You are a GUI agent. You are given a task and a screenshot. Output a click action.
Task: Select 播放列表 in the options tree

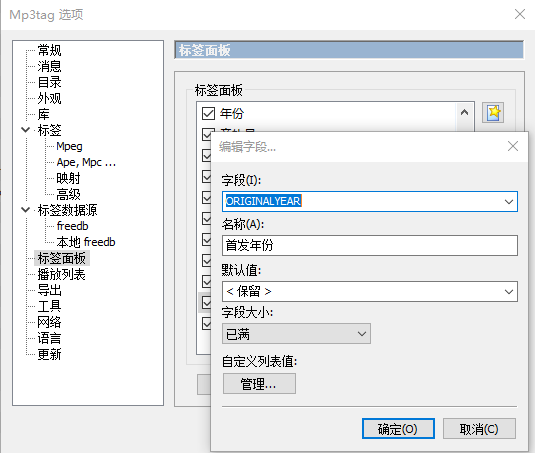tap(61, 274)
